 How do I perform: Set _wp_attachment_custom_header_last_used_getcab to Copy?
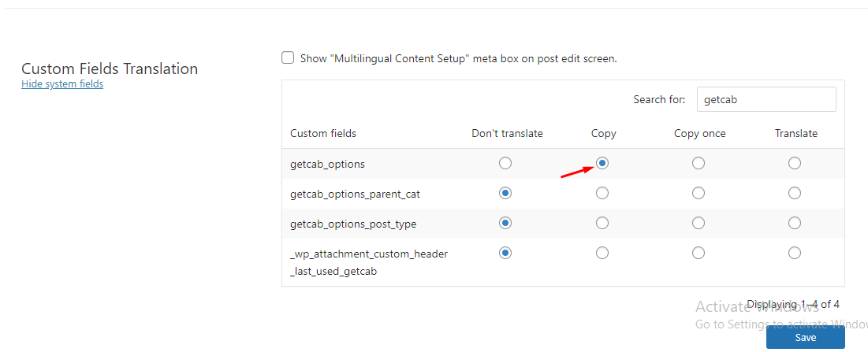[x=602, y=253]
